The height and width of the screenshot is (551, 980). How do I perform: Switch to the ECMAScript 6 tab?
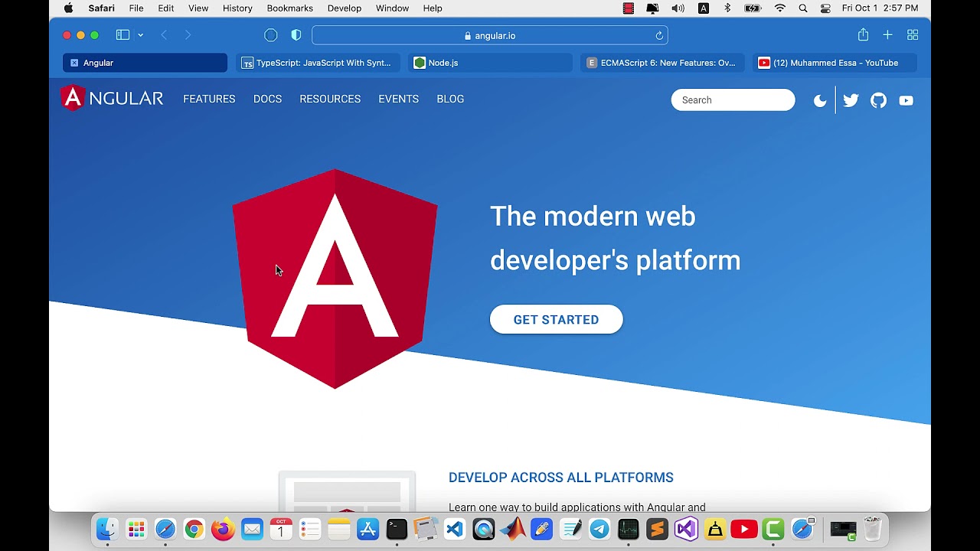pos(661,63)
